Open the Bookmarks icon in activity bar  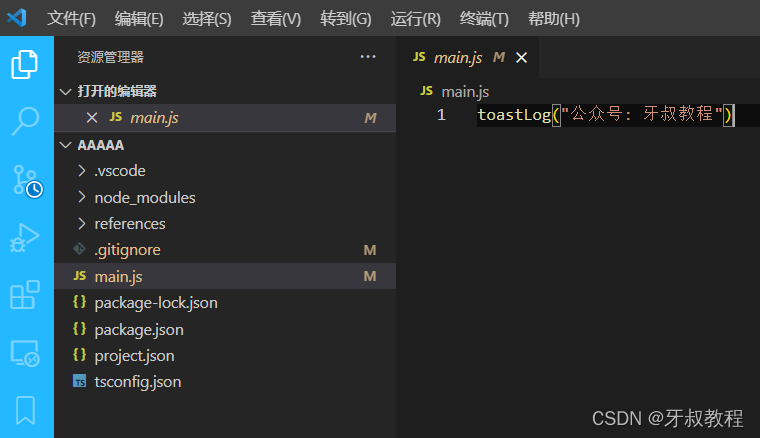click(x=25, y=410)
